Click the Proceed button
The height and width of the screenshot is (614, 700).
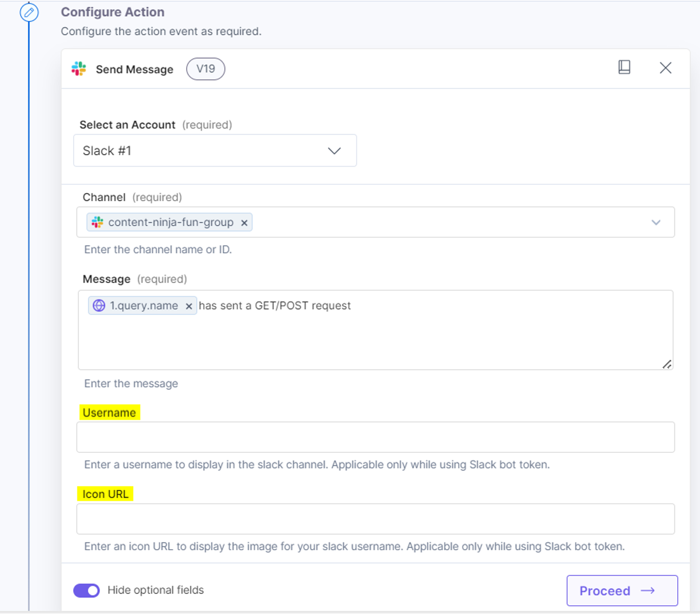coord(622,591)
